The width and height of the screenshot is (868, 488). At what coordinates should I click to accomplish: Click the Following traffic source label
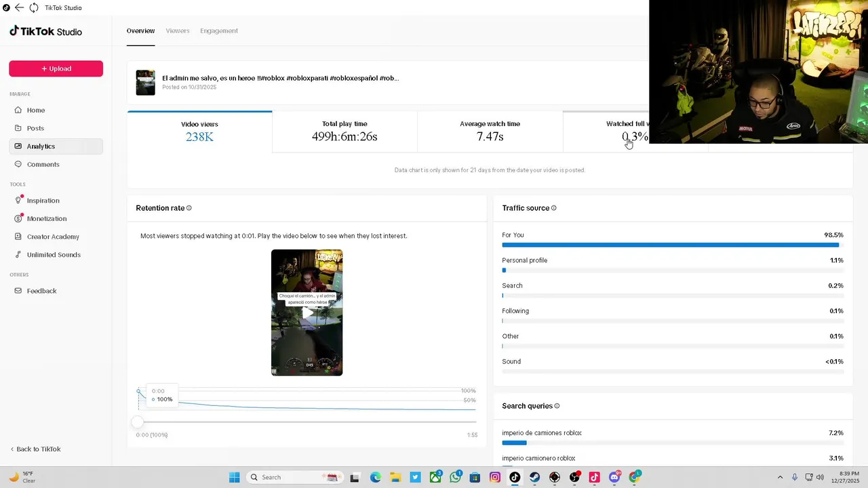coord(515,311)
